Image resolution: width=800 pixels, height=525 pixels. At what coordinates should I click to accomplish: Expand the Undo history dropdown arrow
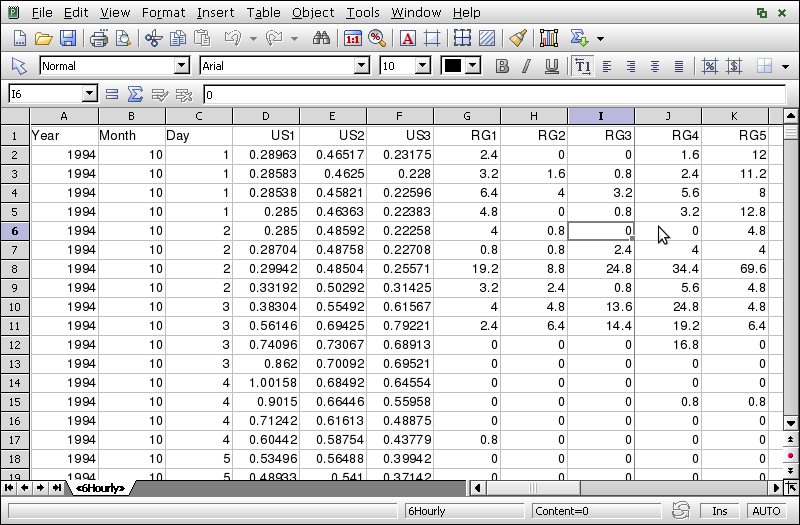253,38
